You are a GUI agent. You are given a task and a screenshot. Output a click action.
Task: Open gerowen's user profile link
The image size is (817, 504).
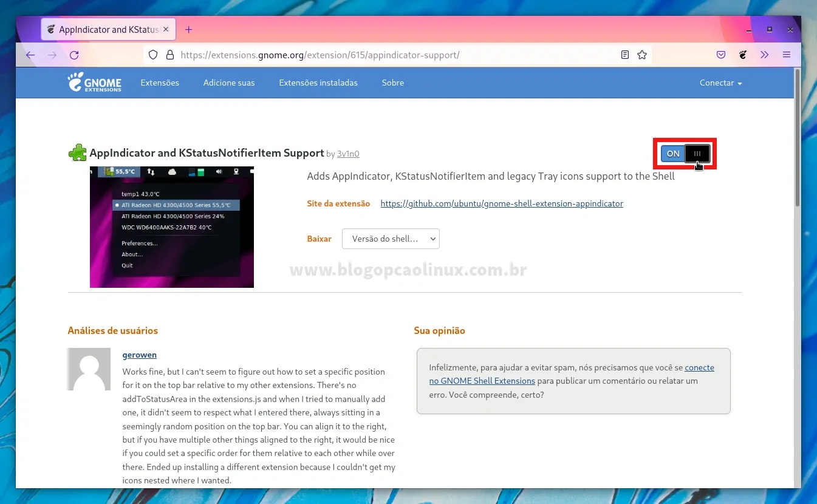pos(140,355)
